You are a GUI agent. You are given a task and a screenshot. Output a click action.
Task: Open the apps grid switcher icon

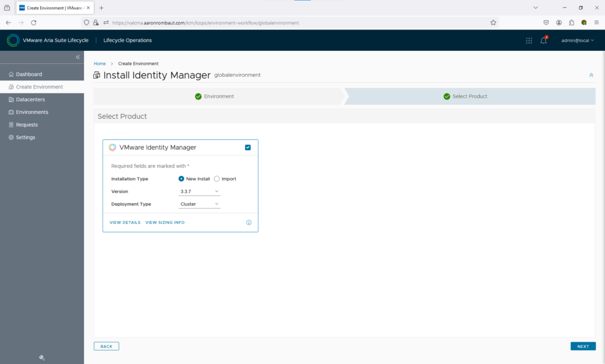[x=529, y=40]
